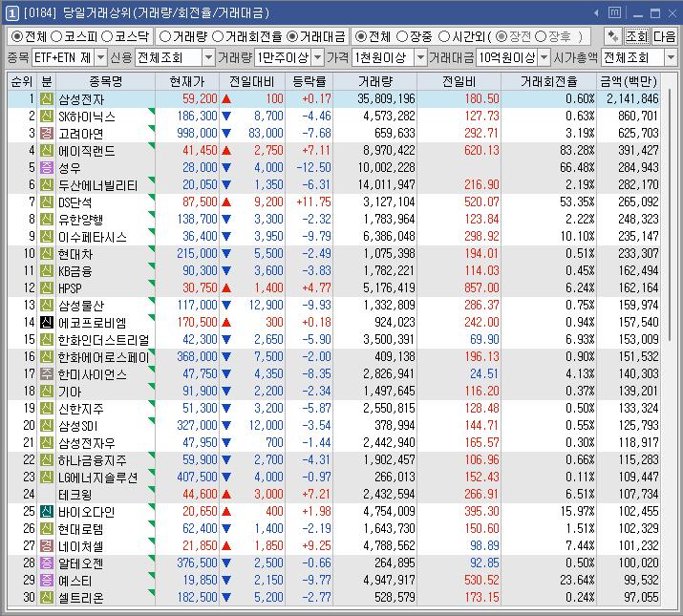This screenshot has height=616, width=683.
Task: Select the 코스피 radio button
Action: (56, 36)
